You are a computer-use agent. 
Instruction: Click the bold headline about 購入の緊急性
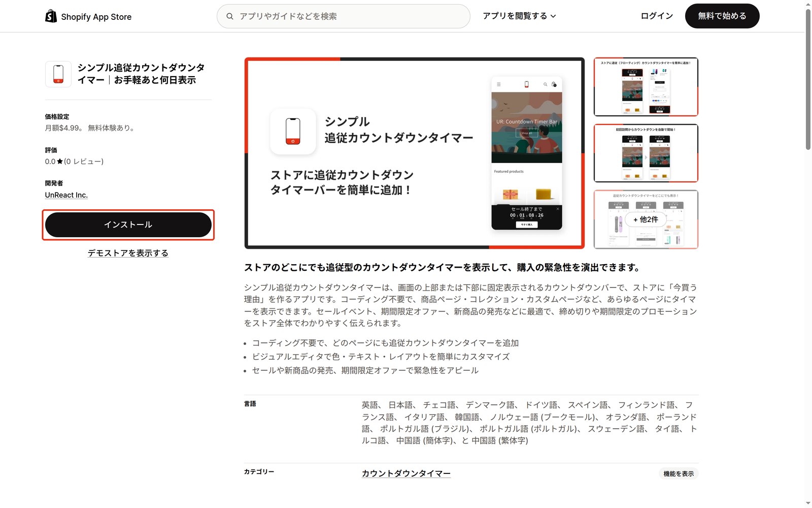tap(442, 268)
